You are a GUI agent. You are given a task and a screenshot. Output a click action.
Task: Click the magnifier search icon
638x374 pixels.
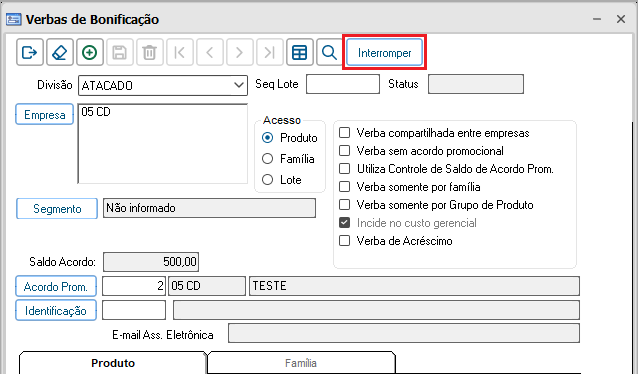point(329,52)
